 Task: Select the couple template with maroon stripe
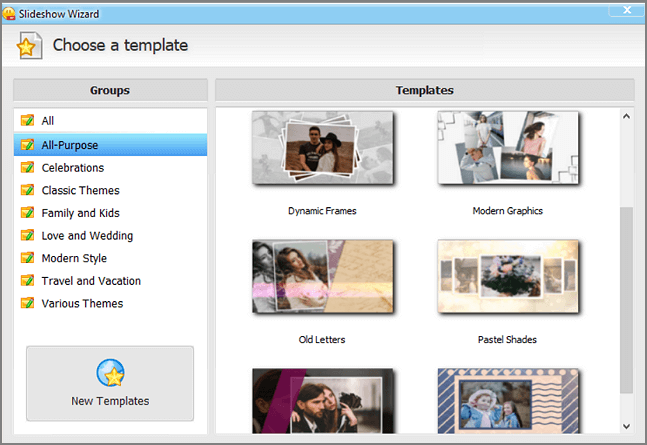(x=323, y=401)
